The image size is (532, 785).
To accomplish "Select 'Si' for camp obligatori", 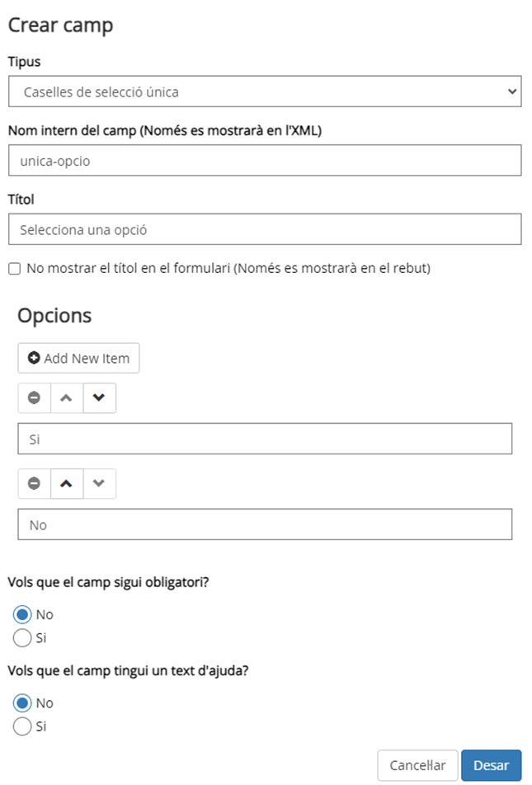I will (x=23, y=637).
